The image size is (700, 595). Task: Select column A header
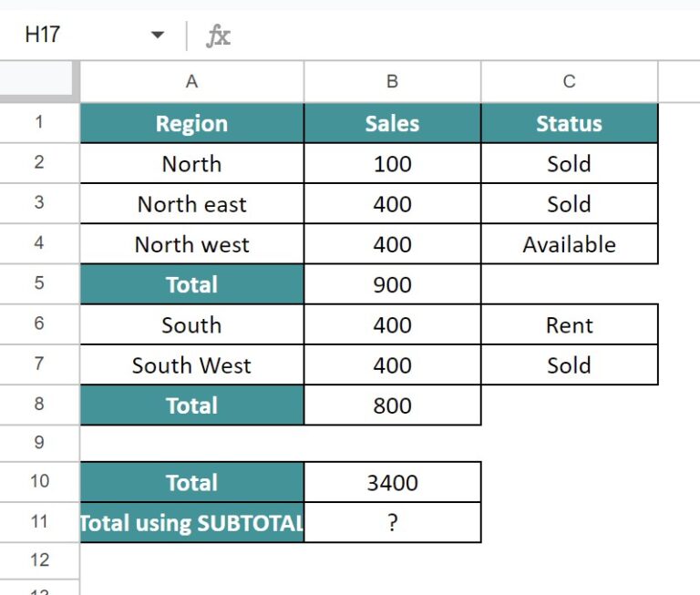(x=192, y=82)
